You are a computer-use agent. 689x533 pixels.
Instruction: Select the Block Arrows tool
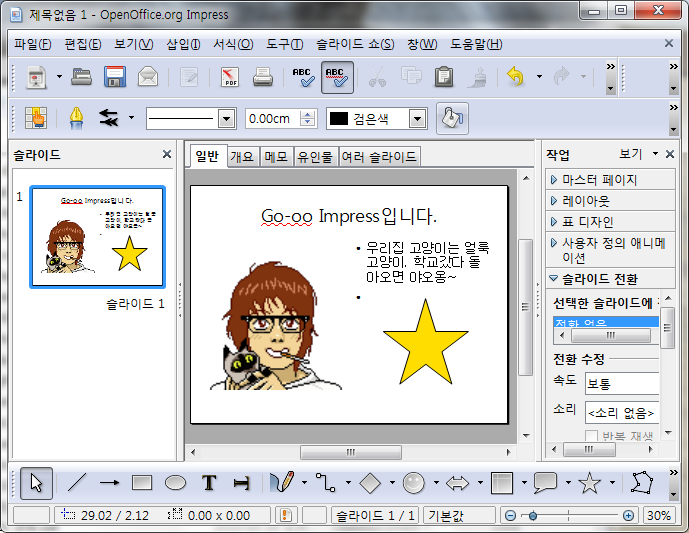point(457,483)
